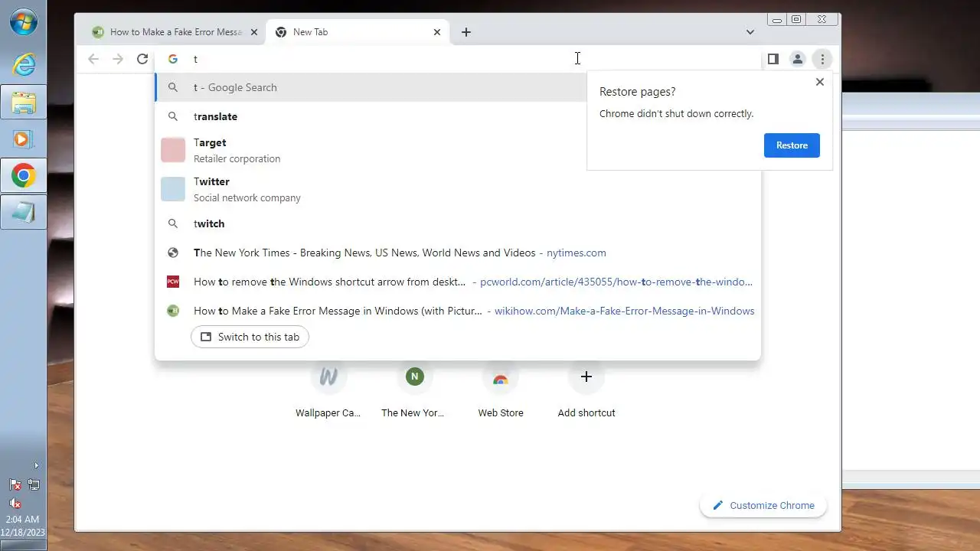Click the PCW favicon of the pcworld suggestion
The width and height of the screenshot is (980, 551).
(x=173, y=282)
